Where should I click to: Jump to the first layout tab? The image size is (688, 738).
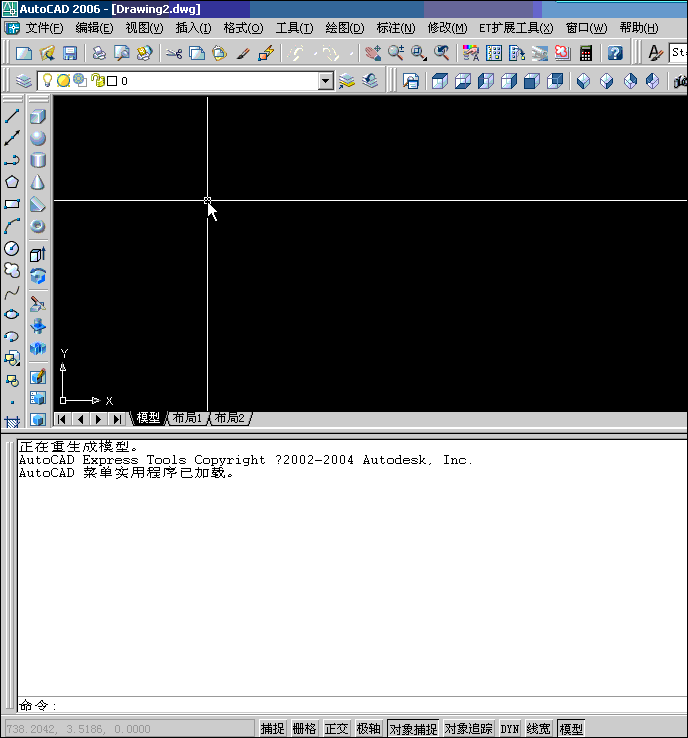tap(62, 419)
